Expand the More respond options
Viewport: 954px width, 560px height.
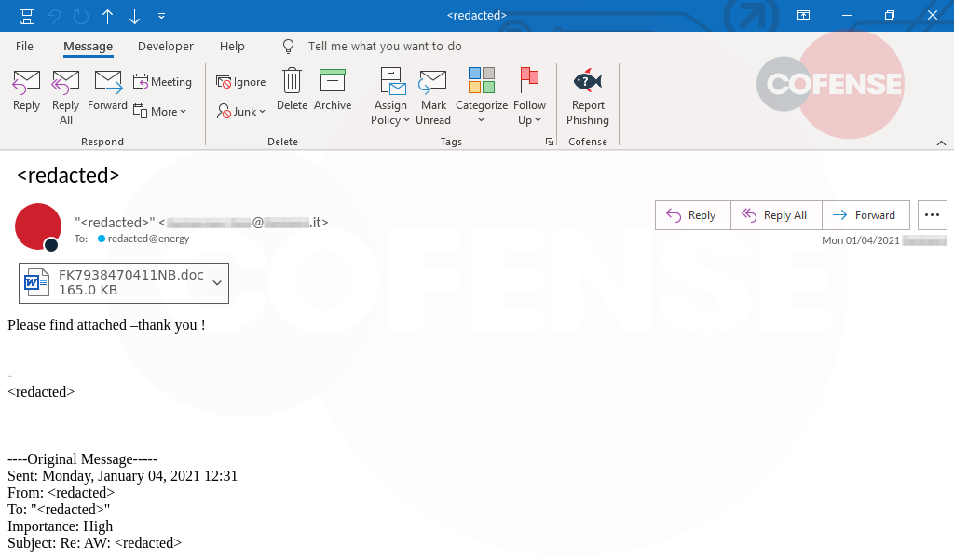click(159, 112)
